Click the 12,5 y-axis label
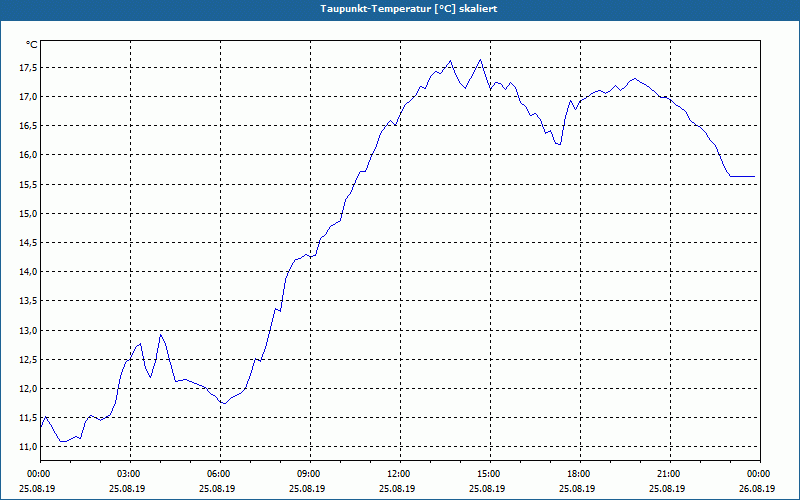This screenshot has width=800, height=500. [x=28, y=360]
